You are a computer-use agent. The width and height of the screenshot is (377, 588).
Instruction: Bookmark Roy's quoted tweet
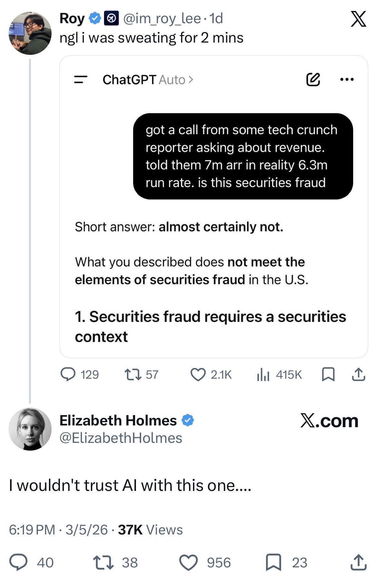click(x=328, y=375)
